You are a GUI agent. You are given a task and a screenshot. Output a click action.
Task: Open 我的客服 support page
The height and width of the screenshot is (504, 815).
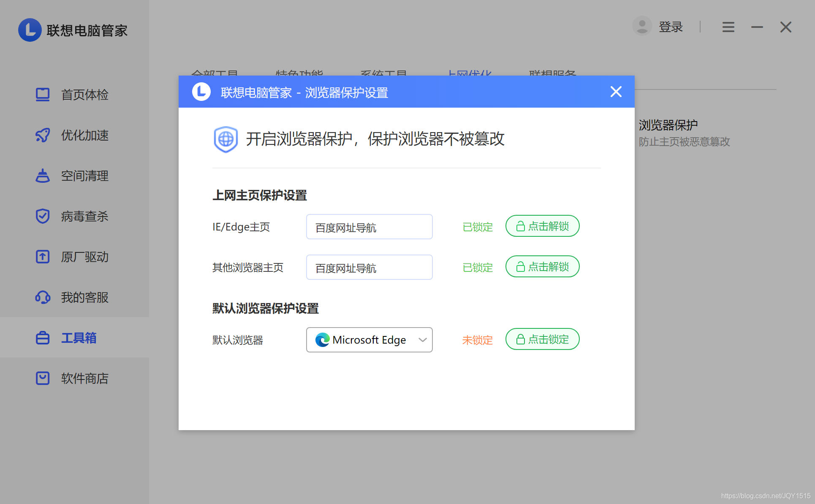tap(74, 297)
